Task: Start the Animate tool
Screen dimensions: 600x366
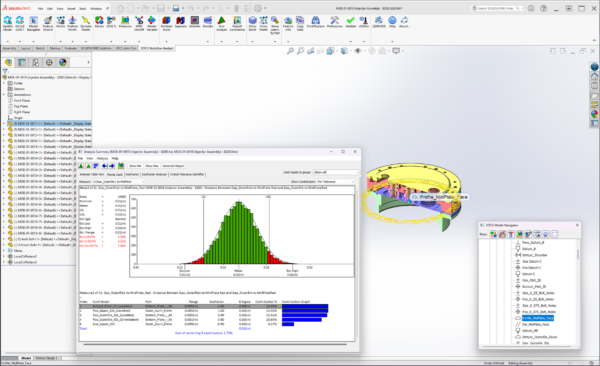Action: click(x=194, y=22)
